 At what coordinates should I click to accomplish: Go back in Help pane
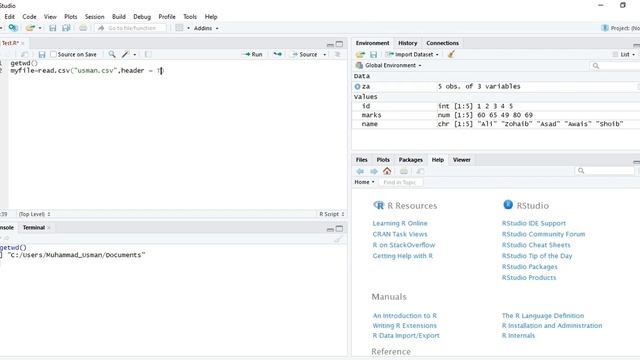pyautogui.click(x=360, y=171)
